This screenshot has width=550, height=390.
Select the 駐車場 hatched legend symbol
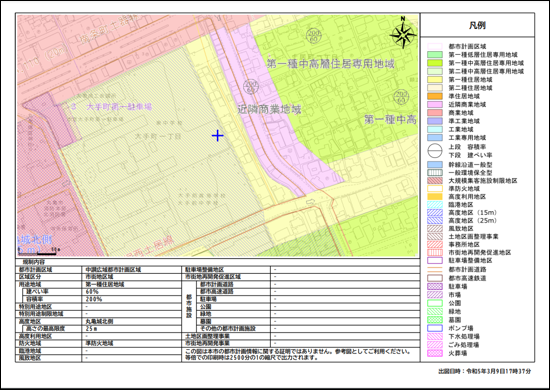435,286
